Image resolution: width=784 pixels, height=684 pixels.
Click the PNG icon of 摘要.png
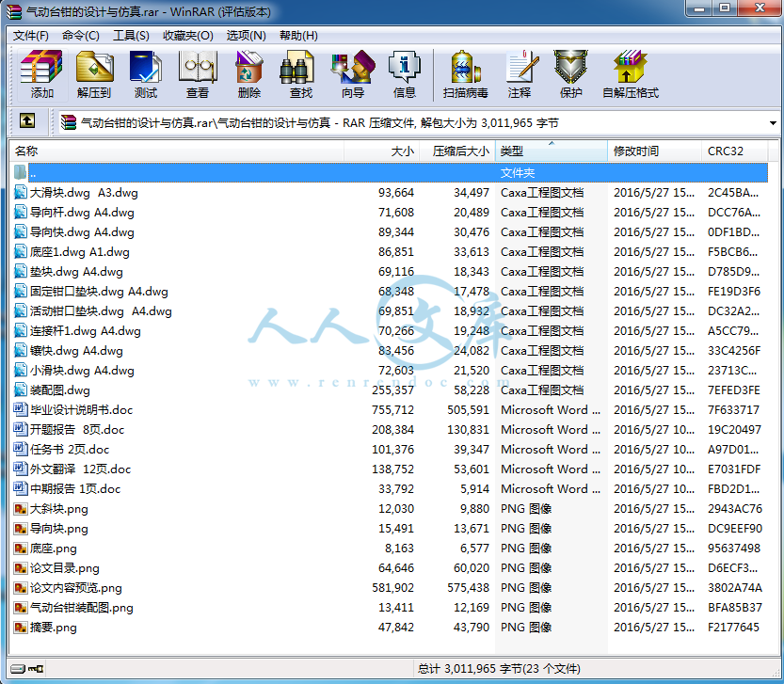[x=21, y=627]
